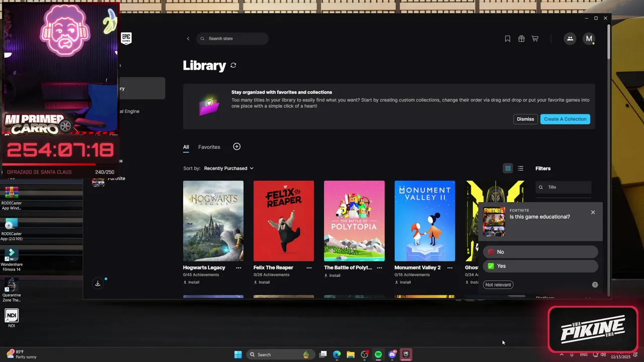Click the Epic Games taskbar icon
This screenshot has width=644, height=362.
[406, 354]
